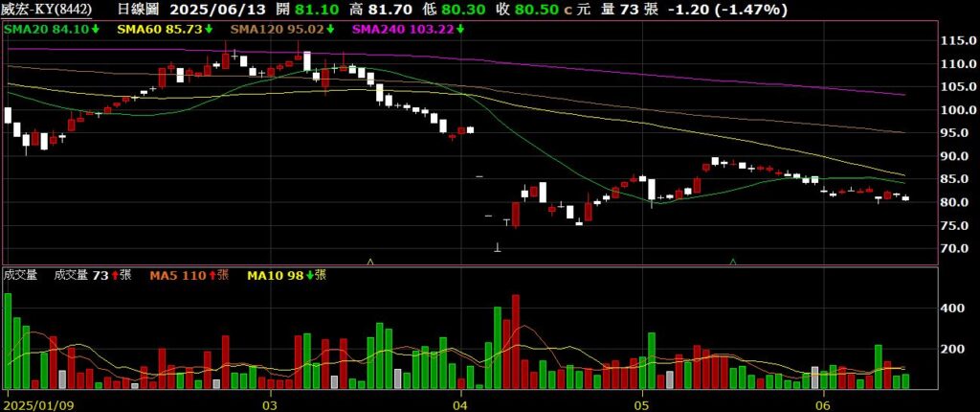Click the closing price 80.50

536,10
